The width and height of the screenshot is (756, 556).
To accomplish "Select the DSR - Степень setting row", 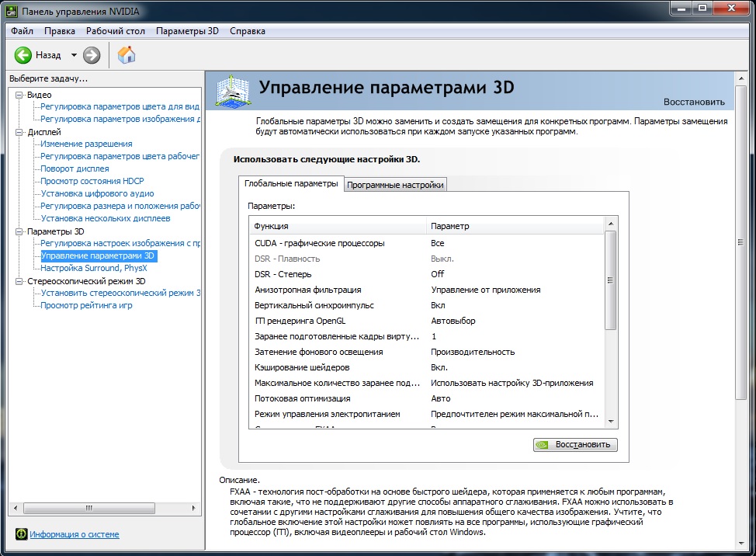I will (426, 274).
